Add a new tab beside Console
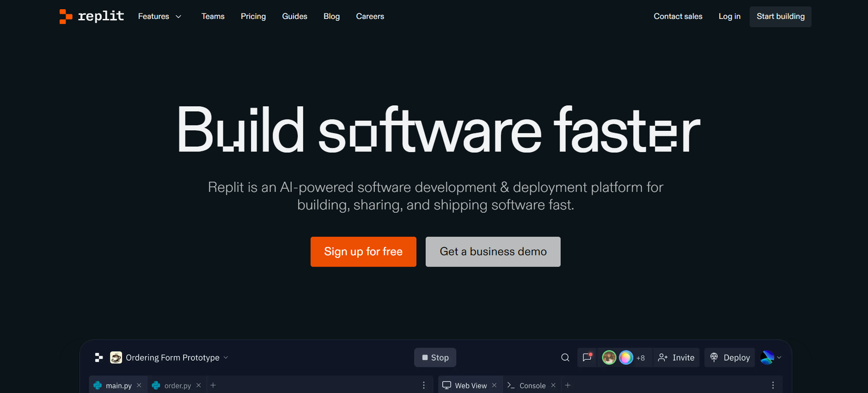The image size is (868, 393). pos(567,385)
